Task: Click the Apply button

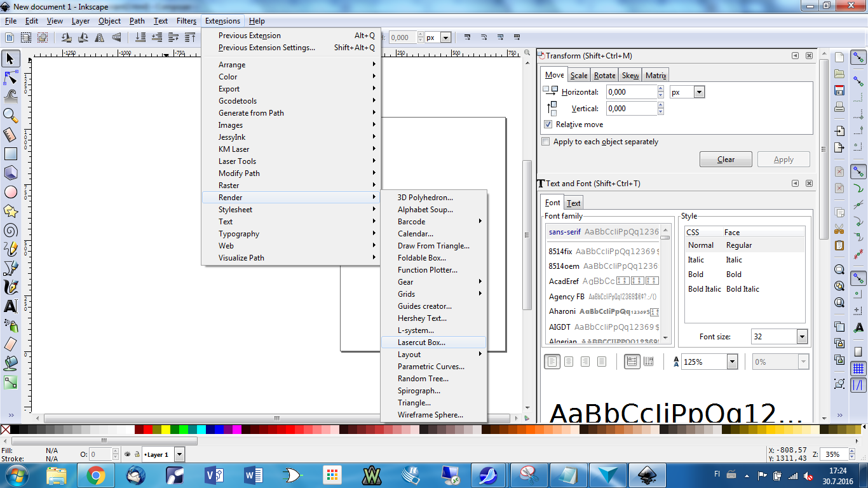Action: click(783, 159)
